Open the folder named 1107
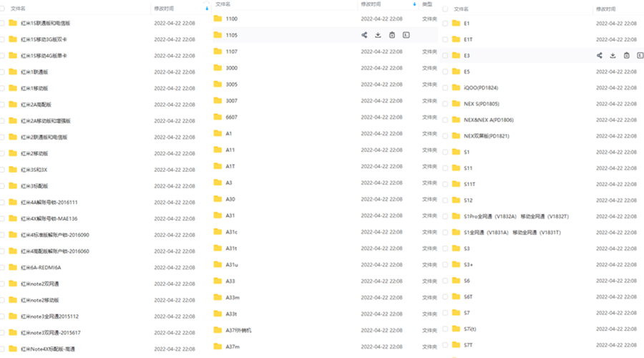The image size is (644, 358). 232,52
